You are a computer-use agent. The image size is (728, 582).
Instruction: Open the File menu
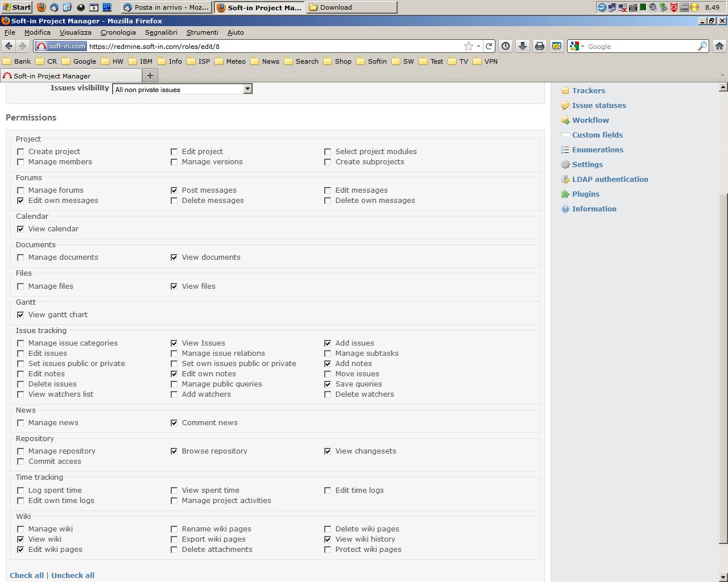[10, 32]
